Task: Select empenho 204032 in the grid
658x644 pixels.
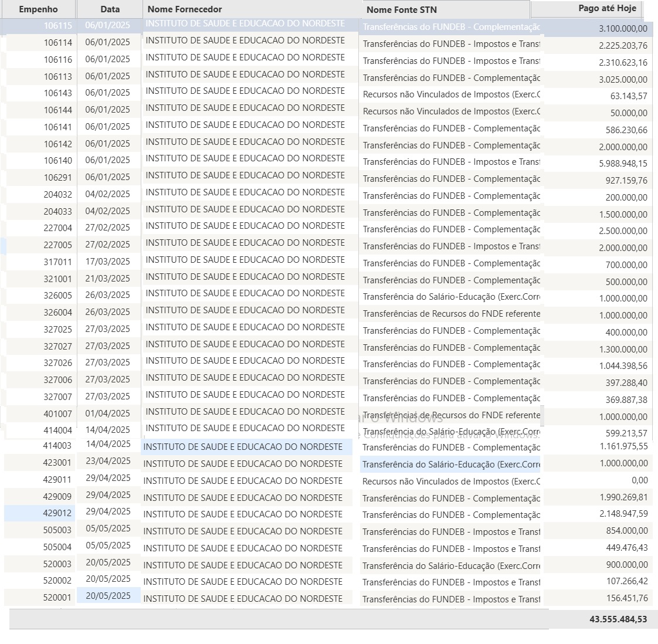Action: pyautogui.click(x=57, y=194)
